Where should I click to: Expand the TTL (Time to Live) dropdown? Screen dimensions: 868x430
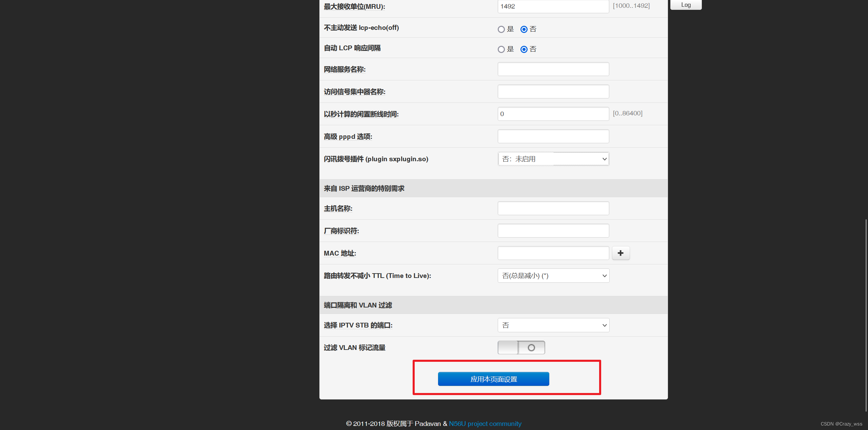point(553,276)
